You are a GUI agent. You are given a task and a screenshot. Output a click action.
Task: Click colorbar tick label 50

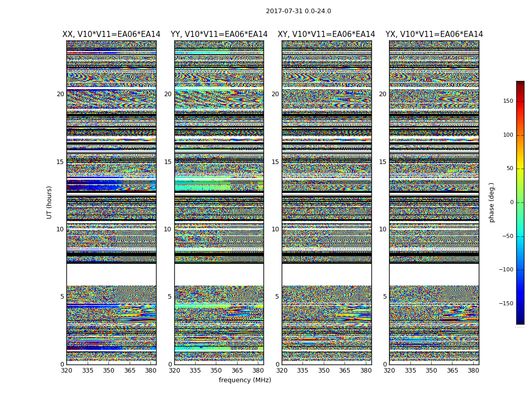[x=510, y=169]
